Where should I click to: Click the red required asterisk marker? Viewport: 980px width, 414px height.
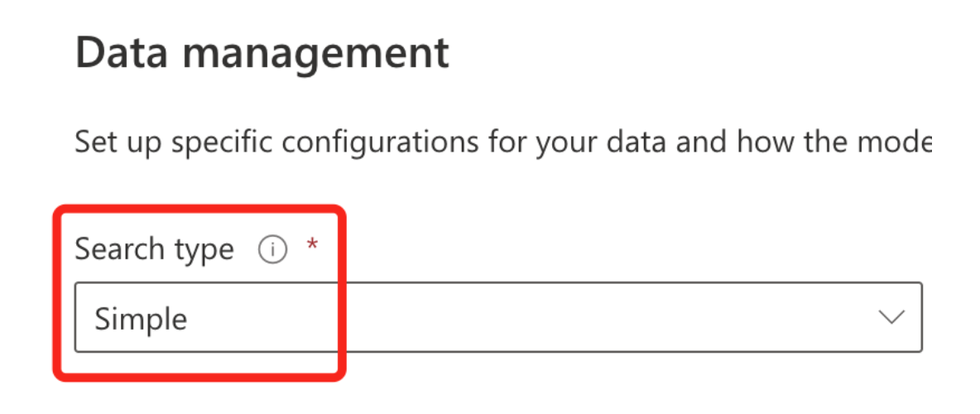(x=312, y=247)
